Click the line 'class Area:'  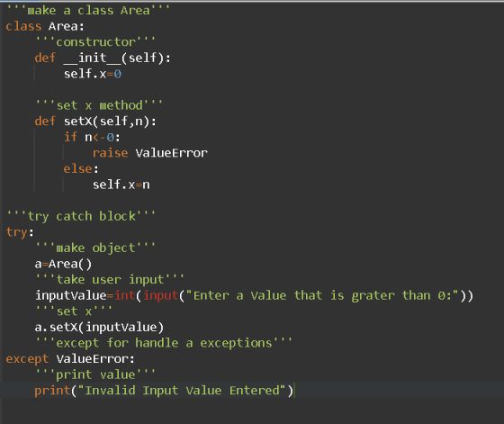[x=45, y=26]
